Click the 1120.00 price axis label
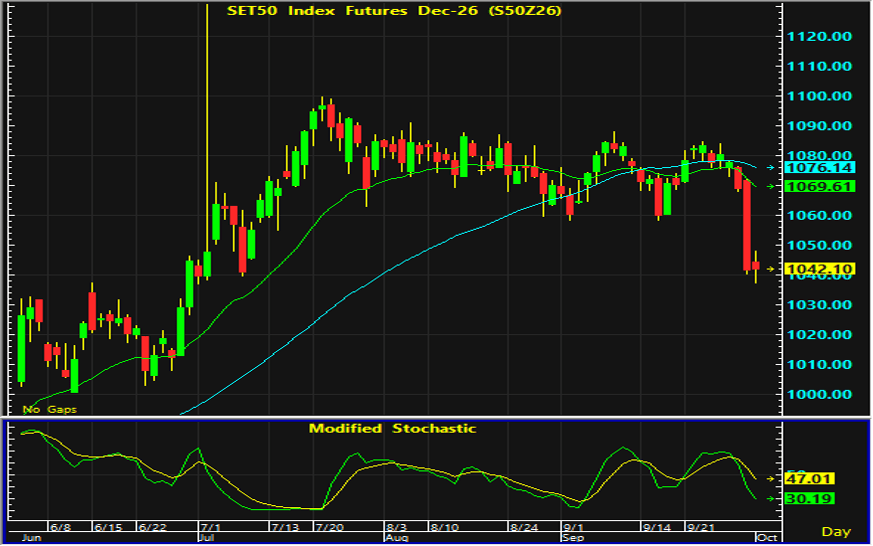Image resolution: width=873 pixels, height=546 pixels. 819,37
